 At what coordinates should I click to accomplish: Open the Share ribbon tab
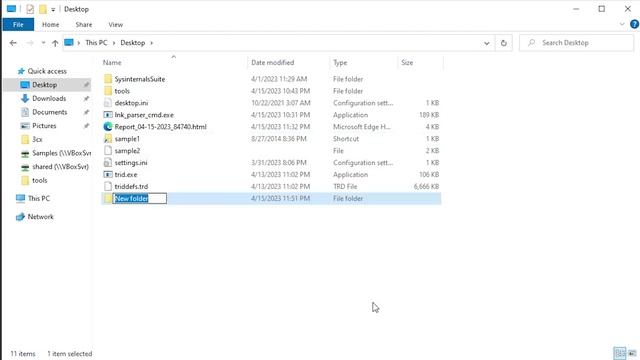point(84,24)
